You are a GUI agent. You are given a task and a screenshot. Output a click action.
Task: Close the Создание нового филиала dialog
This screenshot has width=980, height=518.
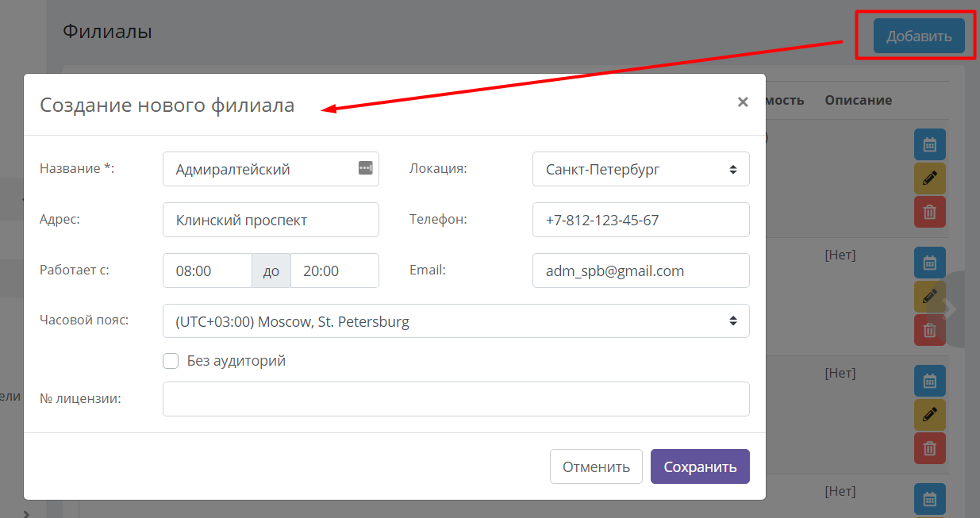743,102
